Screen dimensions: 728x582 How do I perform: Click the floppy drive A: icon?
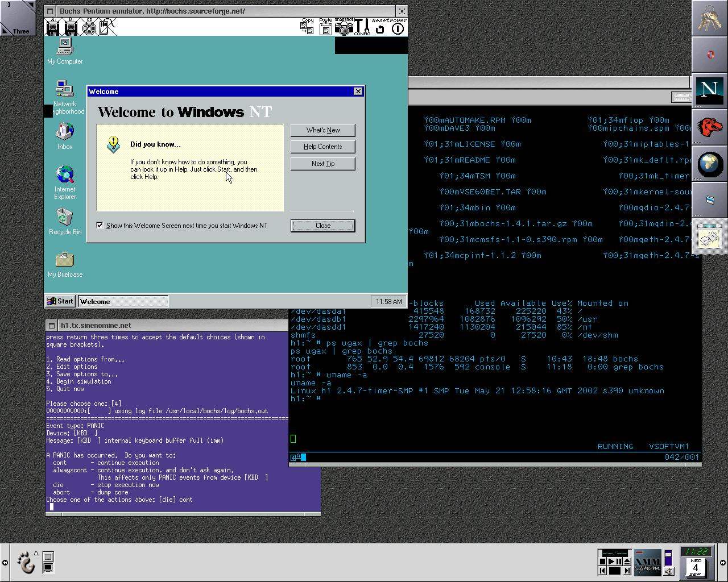53,27
